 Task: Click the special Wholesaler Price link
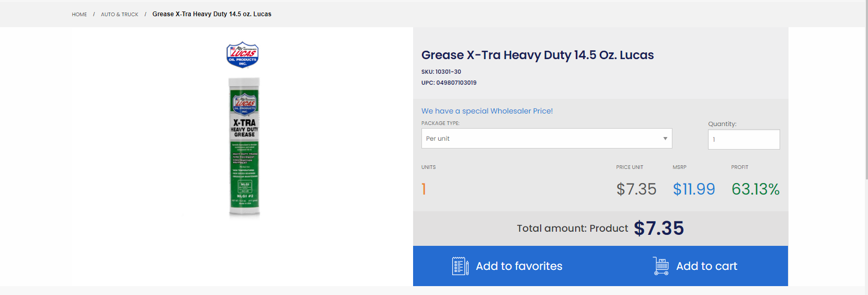coord(487,111)
